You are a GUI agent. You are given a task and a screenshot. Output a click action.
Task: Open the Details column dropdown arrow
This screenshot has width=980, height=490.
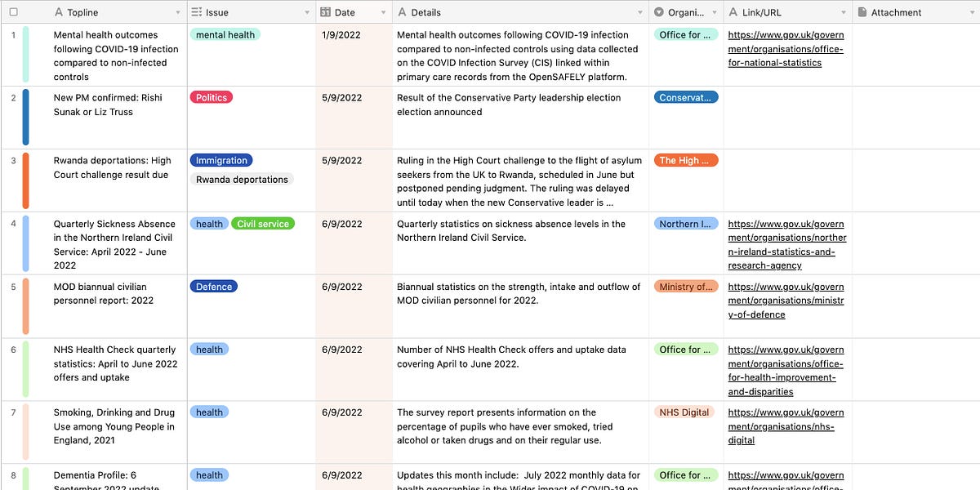[x=641, y=13]
